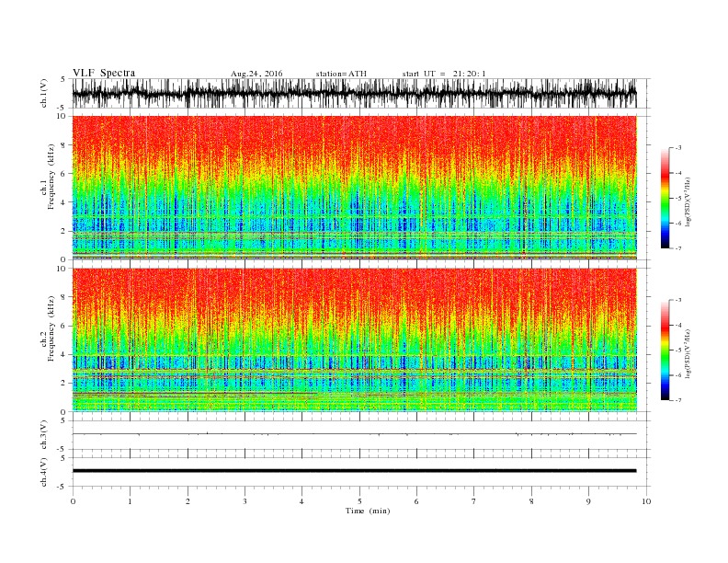Click the "8" kHz tick of ch.1 spectrogram
The width and height of the screenshot is (728, 563).
pyautogui.click(x=64, y=145)
